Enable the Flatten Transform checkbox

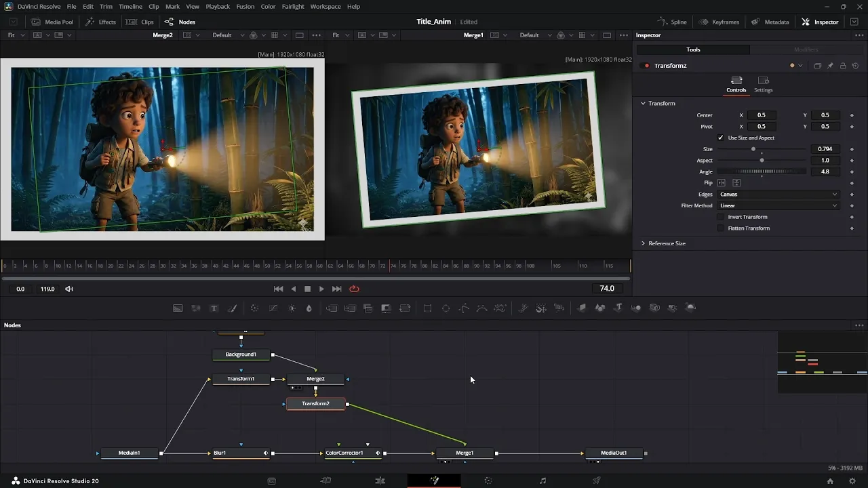[721, 228]
